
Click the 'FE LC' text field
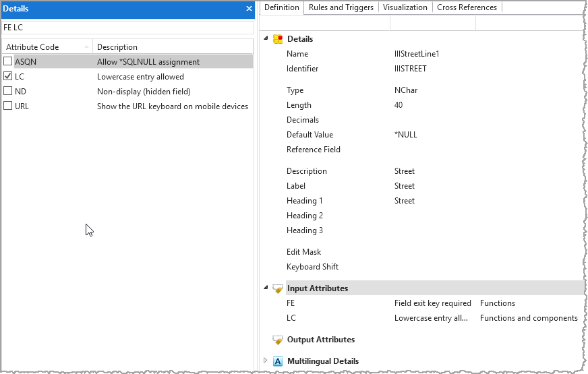(127, 28)
